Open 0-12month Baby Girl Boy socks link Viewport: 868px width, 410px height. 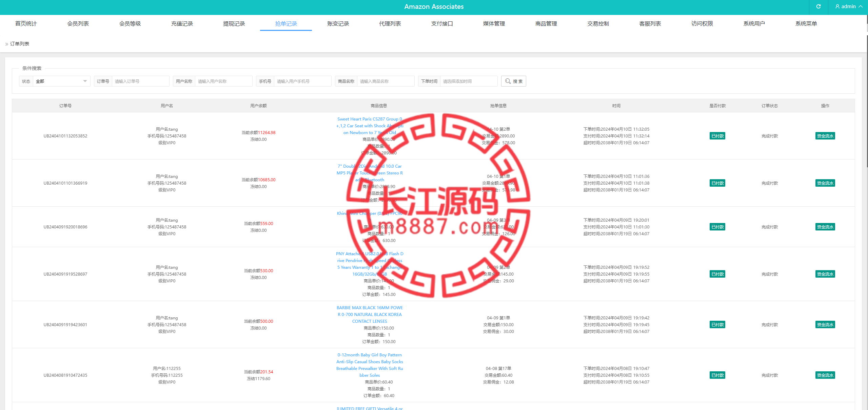pyautogui.click(x=370, y=365)
